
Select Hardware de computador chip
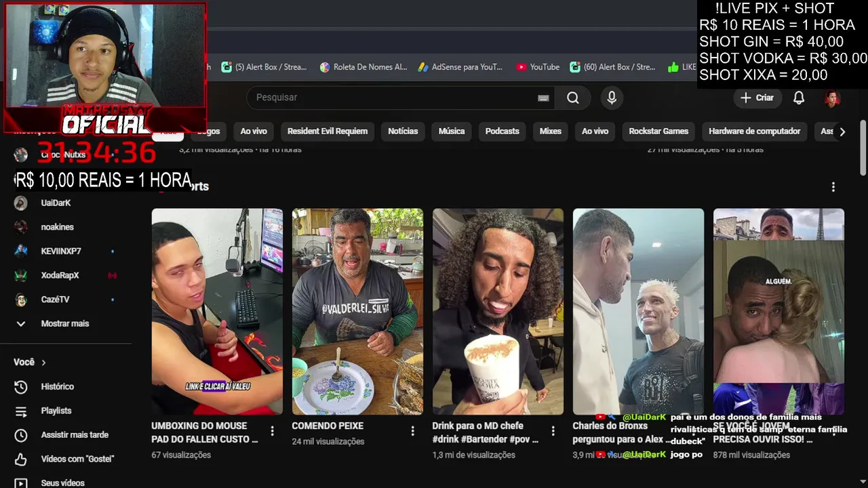[x=755, y=131]
